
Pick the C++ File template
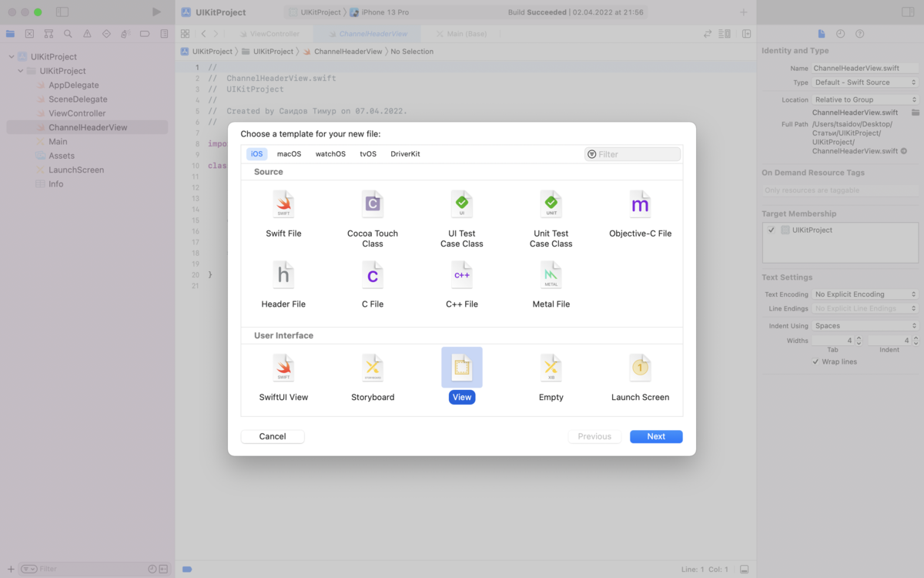[x=462, y=284]
